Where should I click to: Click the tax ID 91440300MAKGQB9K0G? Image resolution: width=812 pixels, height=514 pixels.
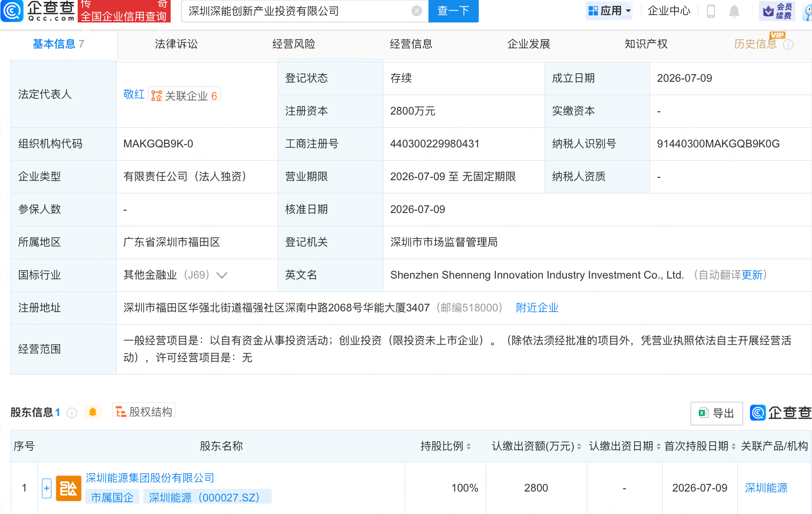(x=718, y=144)
